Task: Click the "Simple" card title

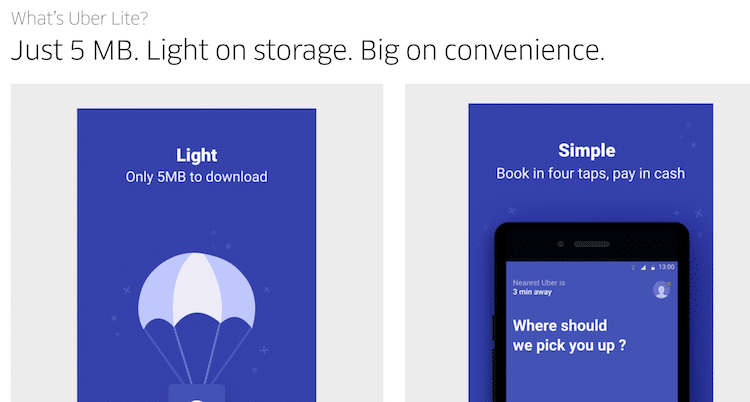Action: click(x=587, y=150)
